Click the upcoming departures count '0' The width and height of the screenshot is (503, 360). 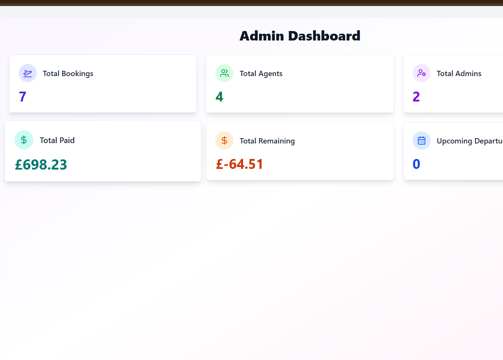[416, 164]
